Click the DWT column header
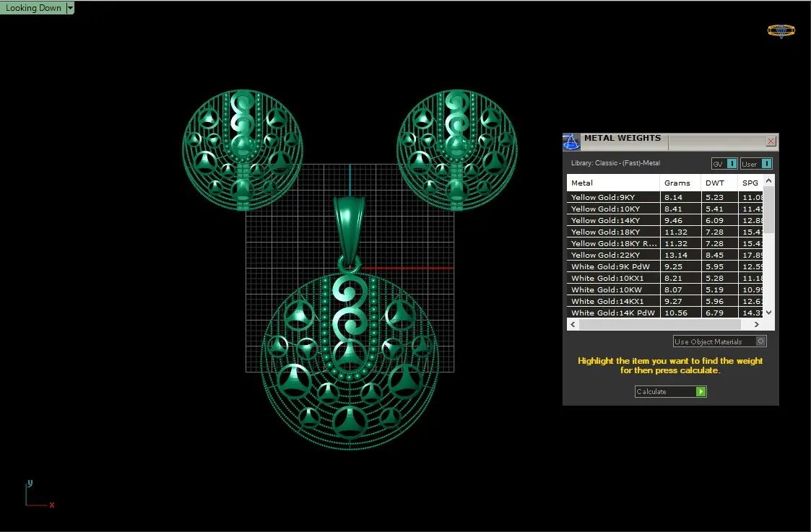 pos(719,183)
